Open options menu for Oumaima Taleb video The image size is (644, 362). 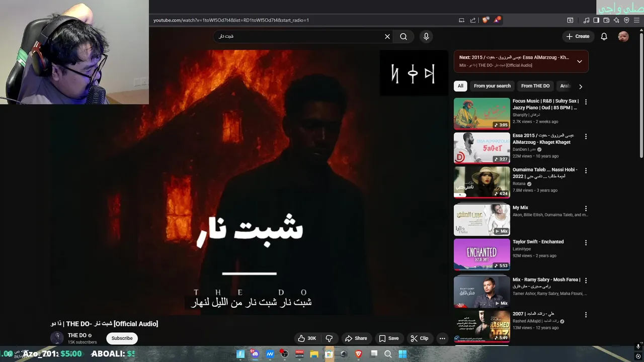pos(586,170)
